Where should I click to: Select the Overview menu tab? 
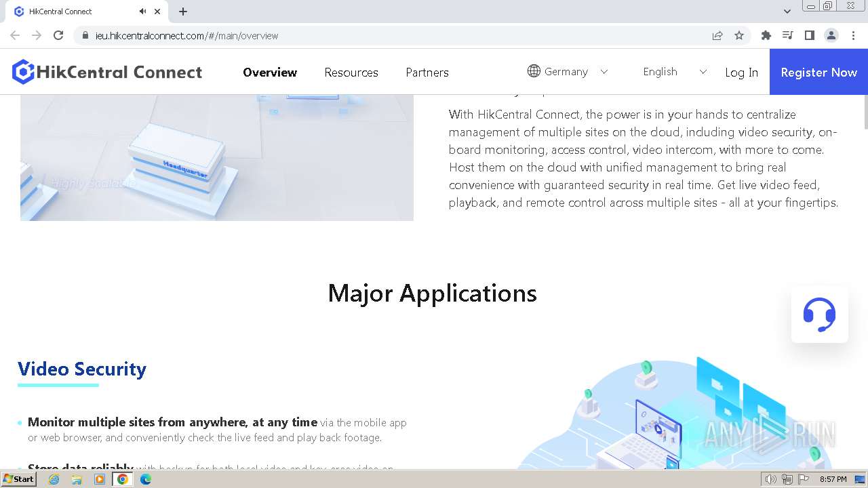coord(270,73)
